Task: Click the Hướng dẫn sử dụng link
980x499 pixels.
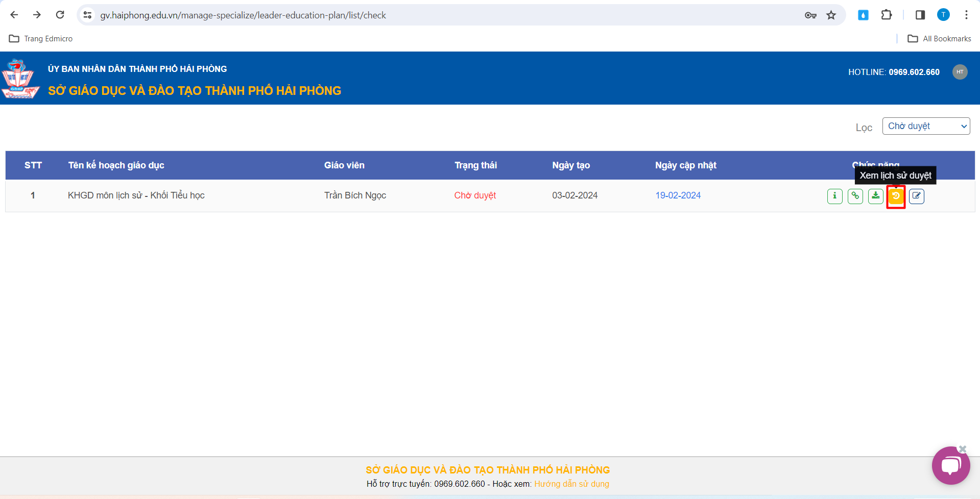Action: [x=571, y=484]
